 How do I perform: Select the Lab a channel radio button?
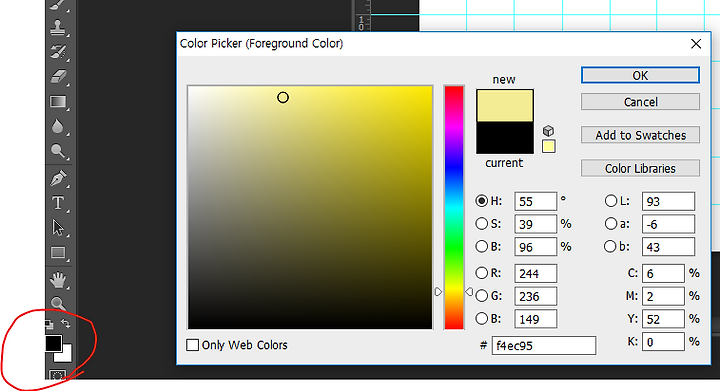point(611,224)
